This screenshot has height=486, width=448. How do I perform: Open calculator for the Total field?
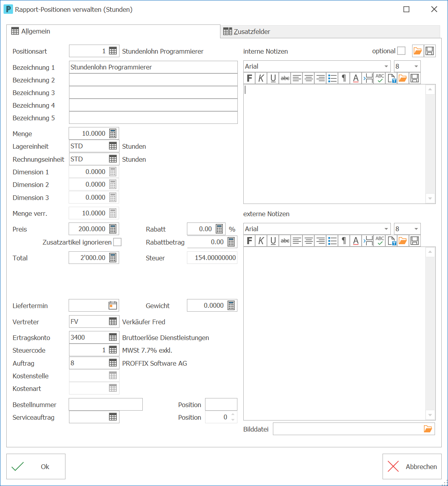point(113,258)
